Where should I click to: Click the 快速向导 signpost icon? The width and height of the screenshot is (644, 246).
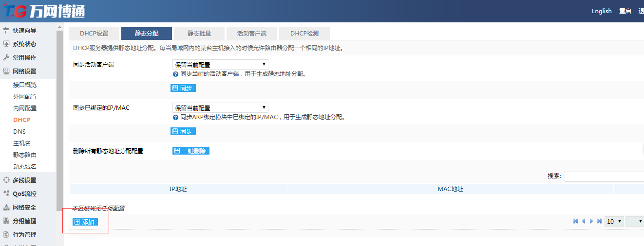(x=6, y=30)
